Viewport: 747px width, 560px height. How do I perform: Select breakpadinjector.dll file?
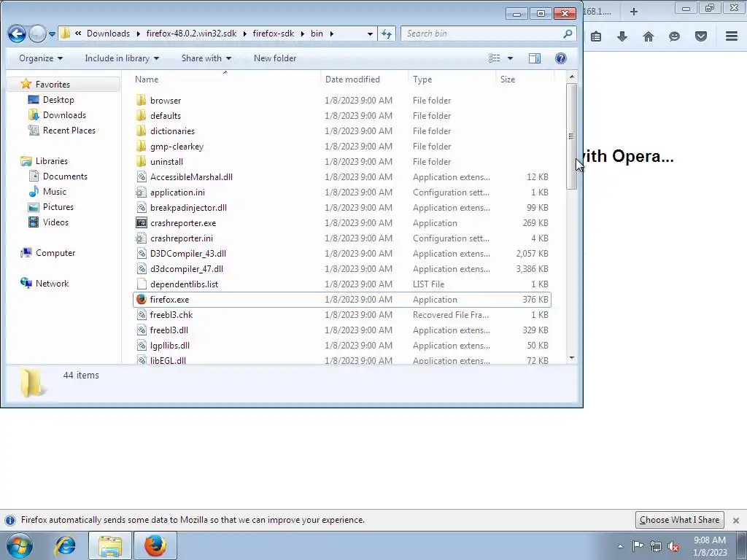(x=188, y=208)
